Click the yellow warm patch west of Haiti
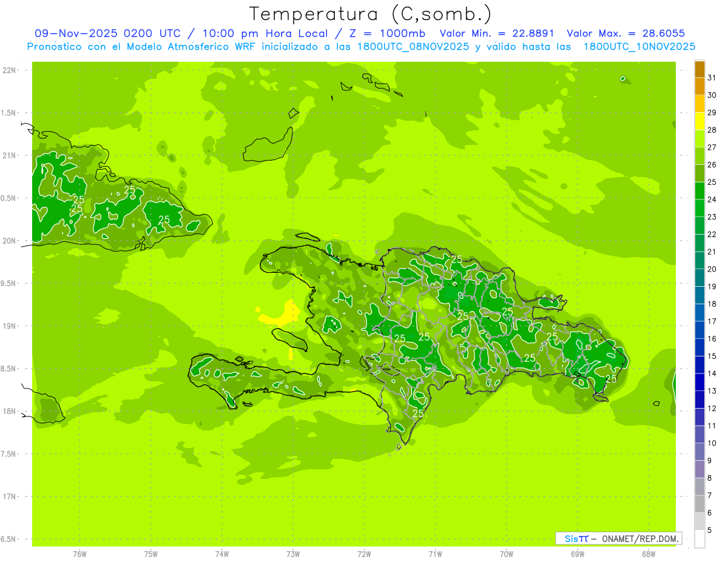 pyautogui.click(x=278, y=315)
